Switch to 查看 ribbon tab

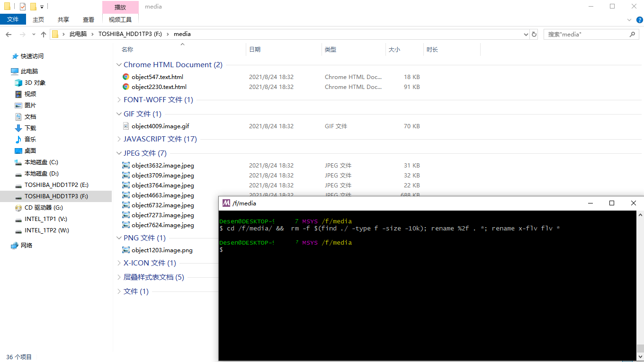point(89,19)
